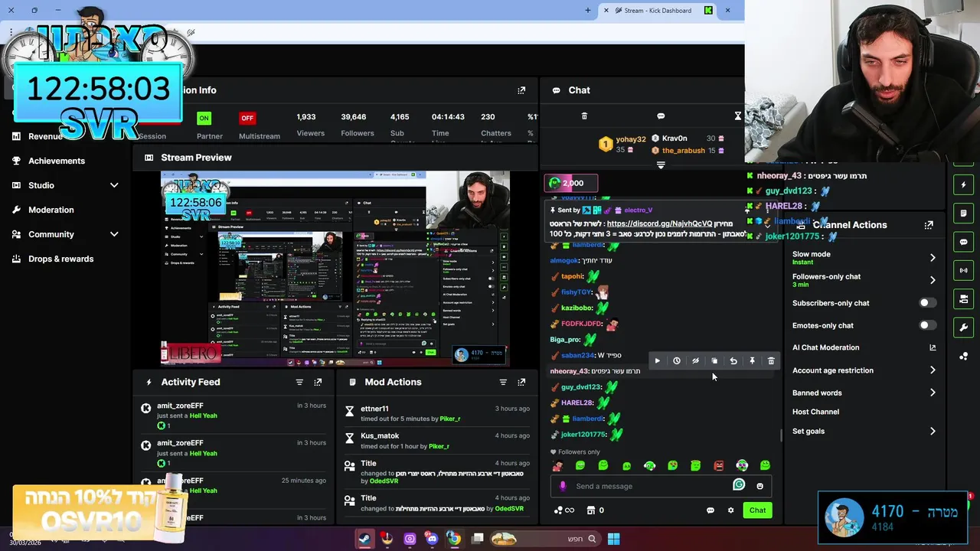Pop out the Mod Actions panel
The image size is (980, 551).
point(521,382)
